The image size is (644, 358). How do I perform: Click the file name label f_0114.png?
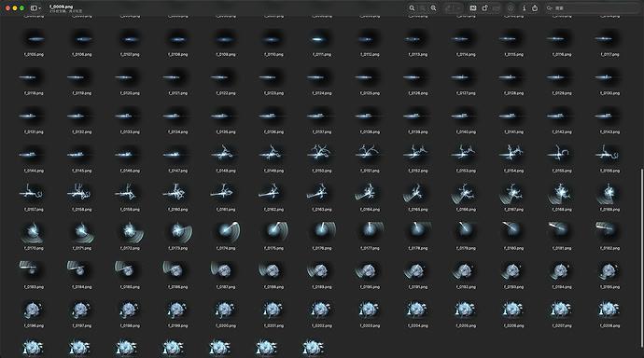(x=466, y=55)
